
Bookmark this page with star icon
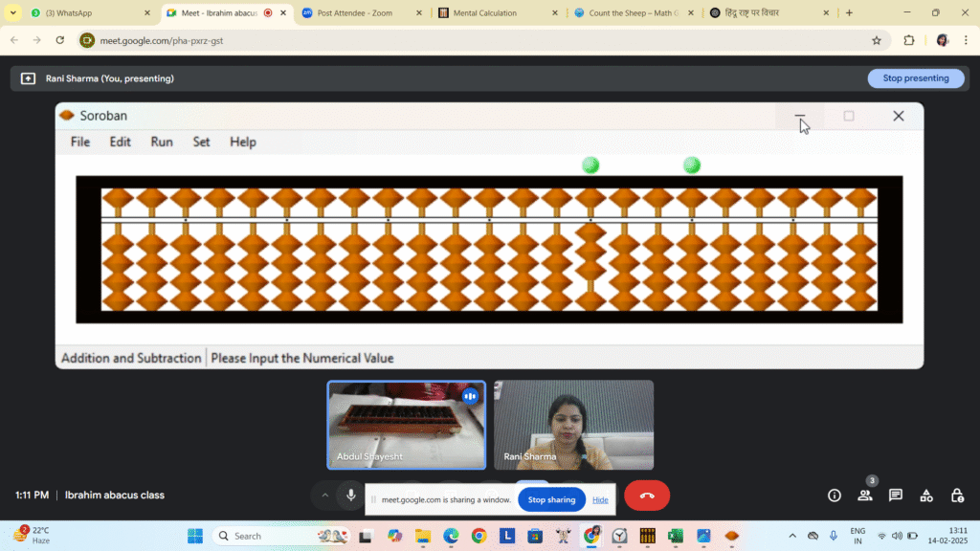(x=876, y=40)
